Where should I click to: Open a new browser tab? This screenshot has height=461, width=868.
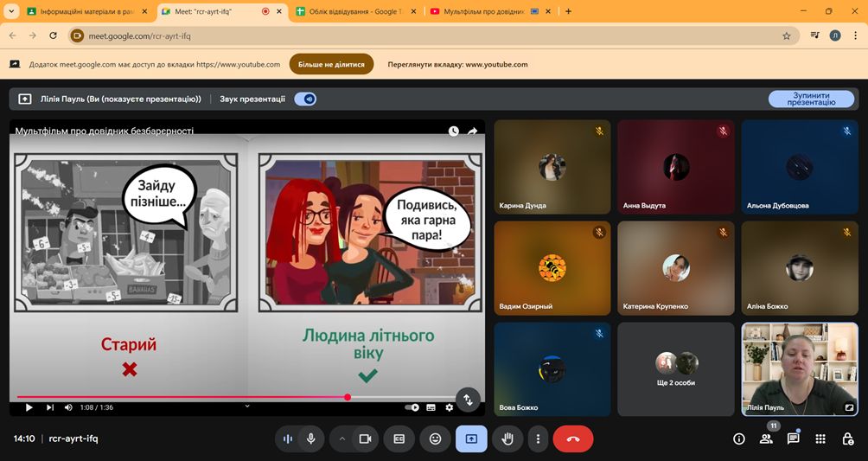click(x=568, y=11)
